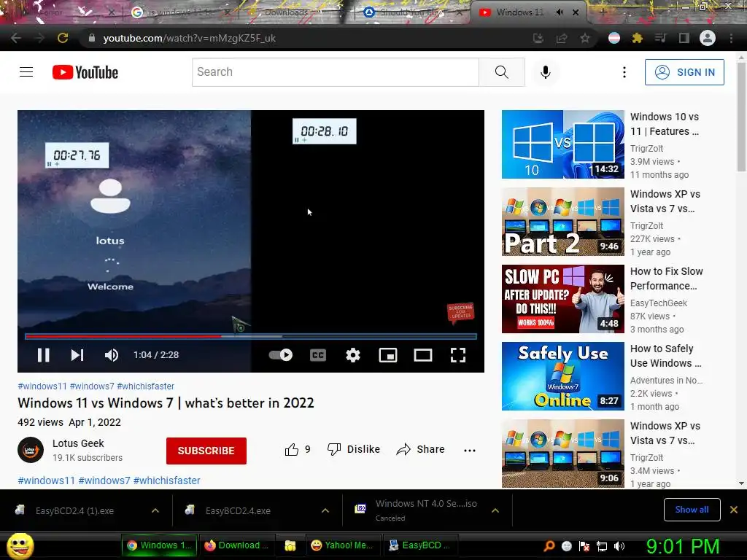Image resolution: width=747 pixels, height=560 pixels.
Task: Mute the video player volume
Action: [x=112, y=355]
